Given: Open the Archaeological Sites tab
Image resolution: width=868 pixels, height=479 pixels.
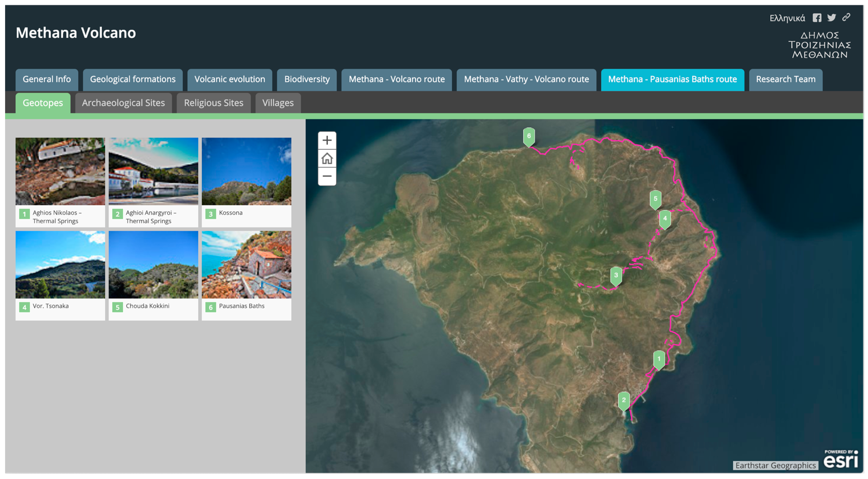Looking at the screenshot, I should click(123, 103).
